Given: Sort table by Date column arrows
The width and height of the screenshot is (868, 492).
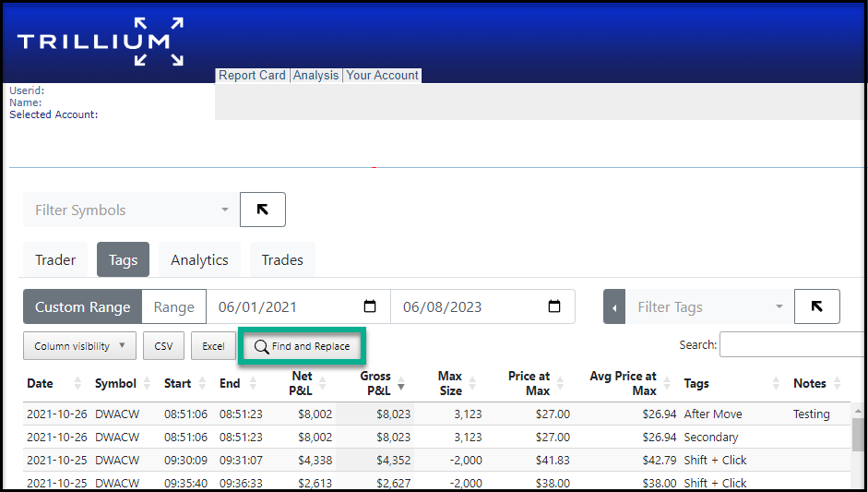Looking at the screenshot, I should tap(77, 384).
